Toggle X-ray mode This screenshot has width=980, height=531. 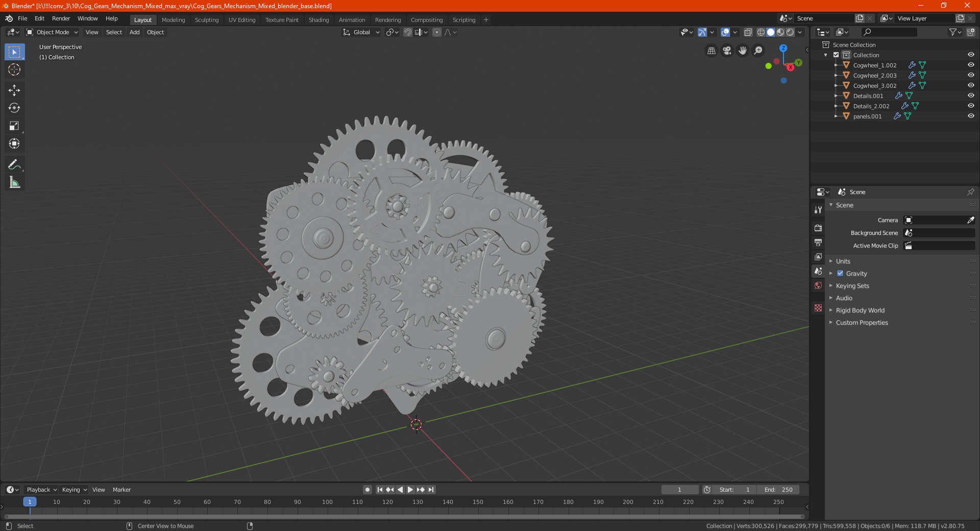[x=748, y=32]
